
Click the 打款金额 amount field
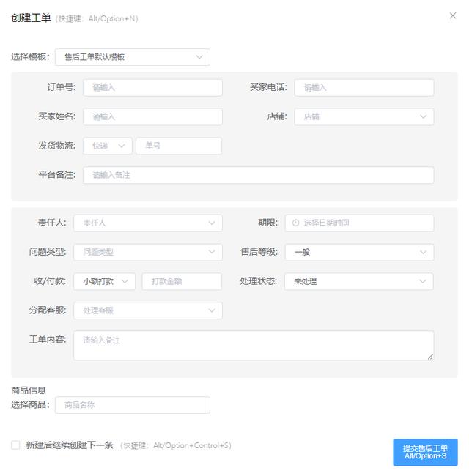182,281
